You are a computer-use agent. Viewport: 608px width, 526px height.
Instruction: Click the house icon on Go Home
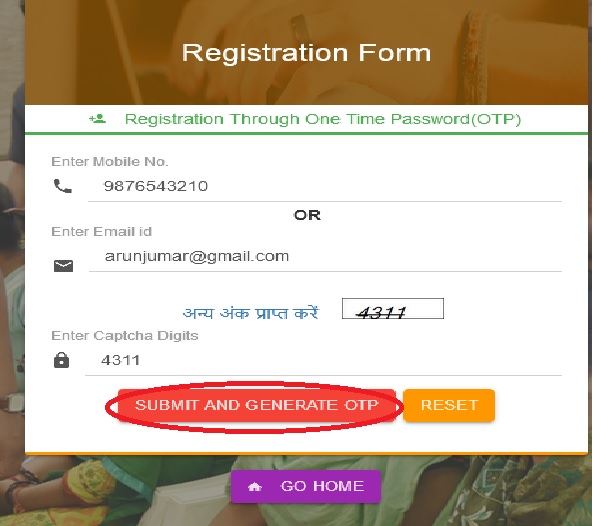(x=255, y=487)
